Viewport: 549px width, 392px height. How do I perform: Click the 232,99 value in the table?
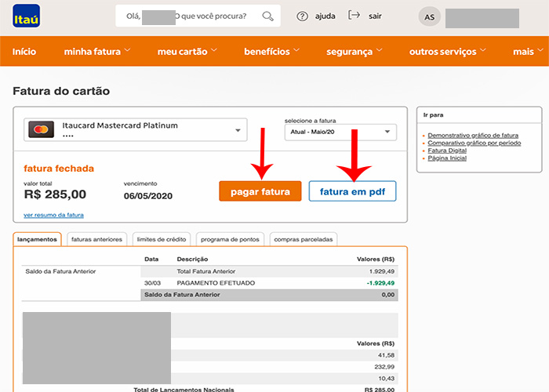click(x=384, y=367)
